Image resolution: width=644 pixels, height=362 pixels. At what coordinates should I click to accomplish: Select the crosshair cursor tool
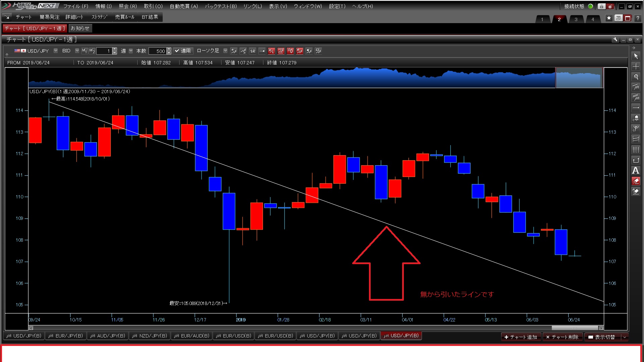tap(636, 66)
